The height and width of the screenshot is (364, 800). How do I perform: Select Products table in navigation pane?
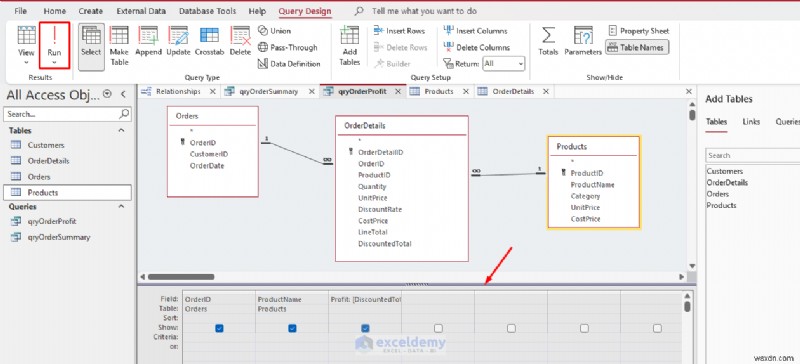tap(67, 192)
